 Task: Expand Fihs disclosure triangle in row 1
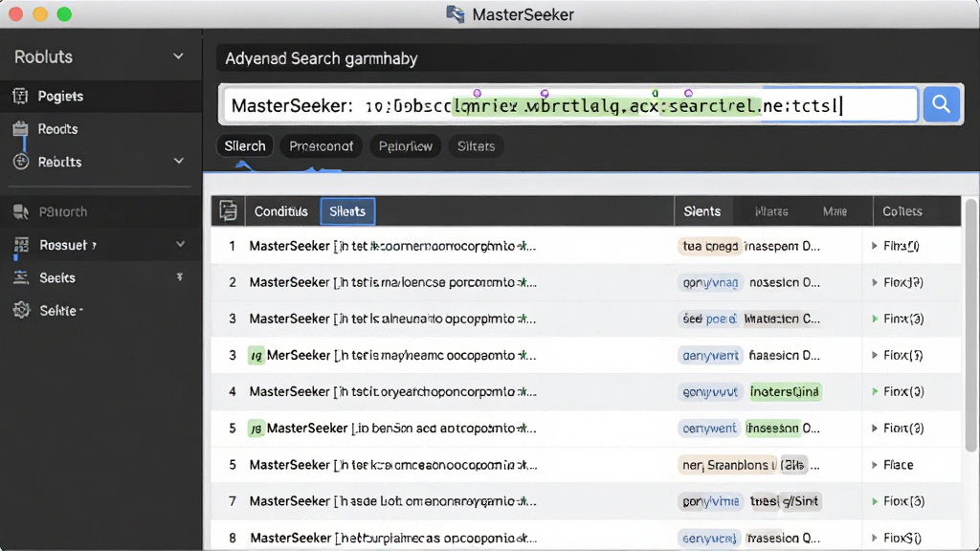click(875, 246)
